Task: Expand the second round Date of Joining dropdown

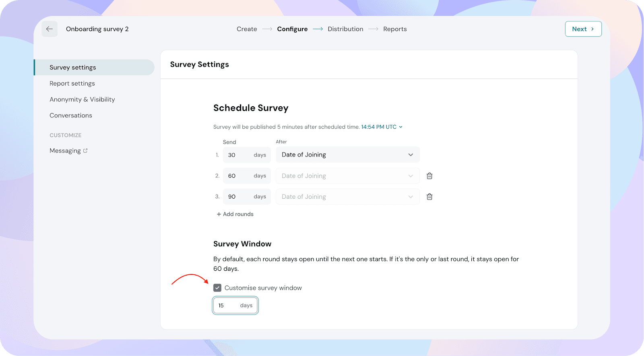Action: pos(347,176)
